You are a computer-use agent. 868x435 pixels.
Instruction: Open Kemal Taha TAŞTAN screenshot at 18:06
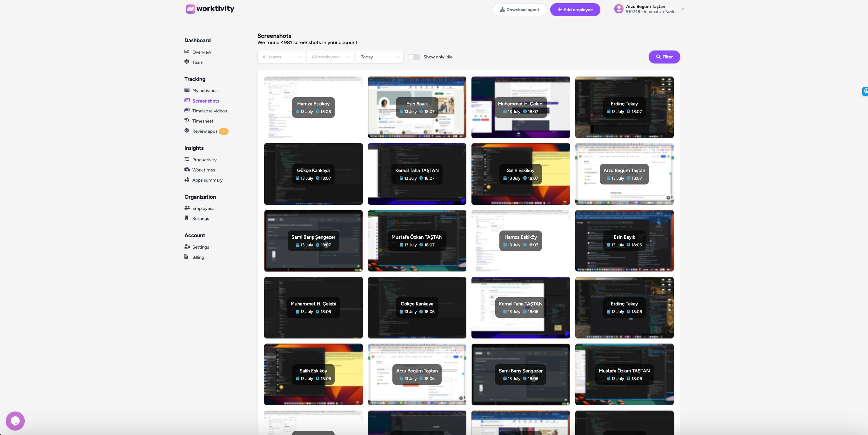521,308
